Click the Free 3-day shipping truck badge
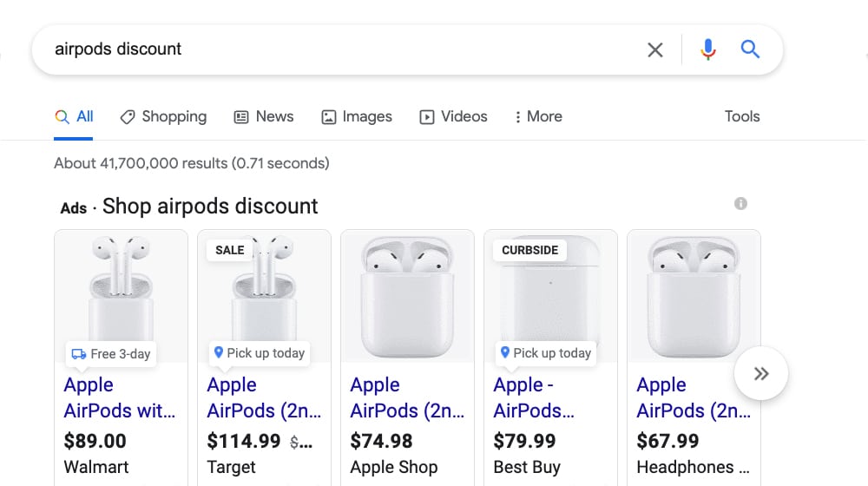Screen dimensions: 868x486 click(111, 354)
